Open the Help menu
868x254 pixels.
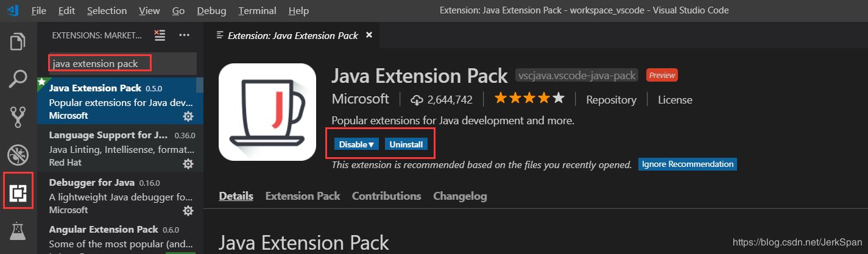tap(298, 10)
